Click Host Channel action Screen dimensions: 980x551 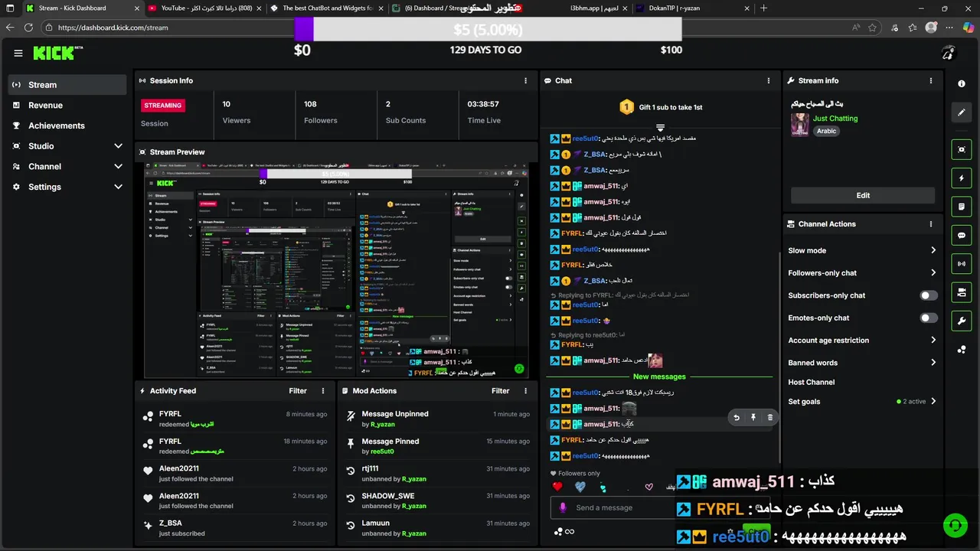[812, 383]
